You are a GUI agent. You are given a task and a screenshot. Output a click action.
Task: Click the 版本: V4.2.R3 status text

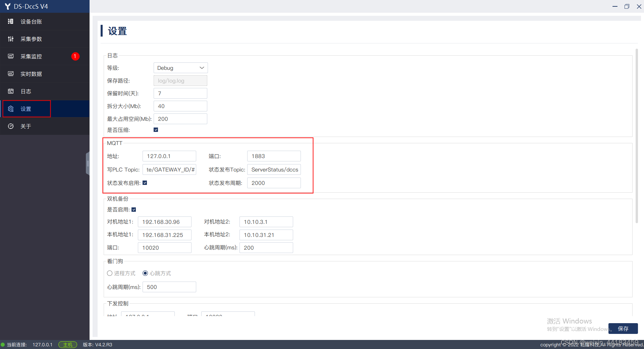point(98,345)
